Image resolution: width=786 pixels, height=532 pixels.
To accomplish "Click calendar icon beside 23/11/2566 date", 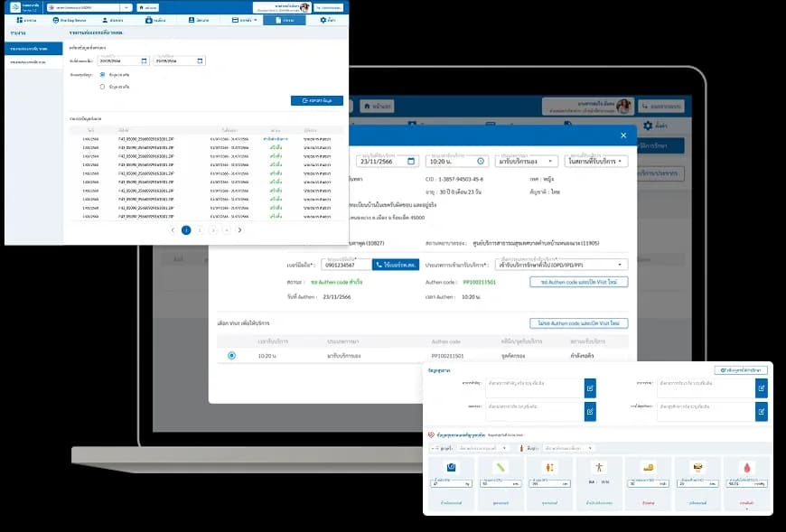I will pos(411,162).
